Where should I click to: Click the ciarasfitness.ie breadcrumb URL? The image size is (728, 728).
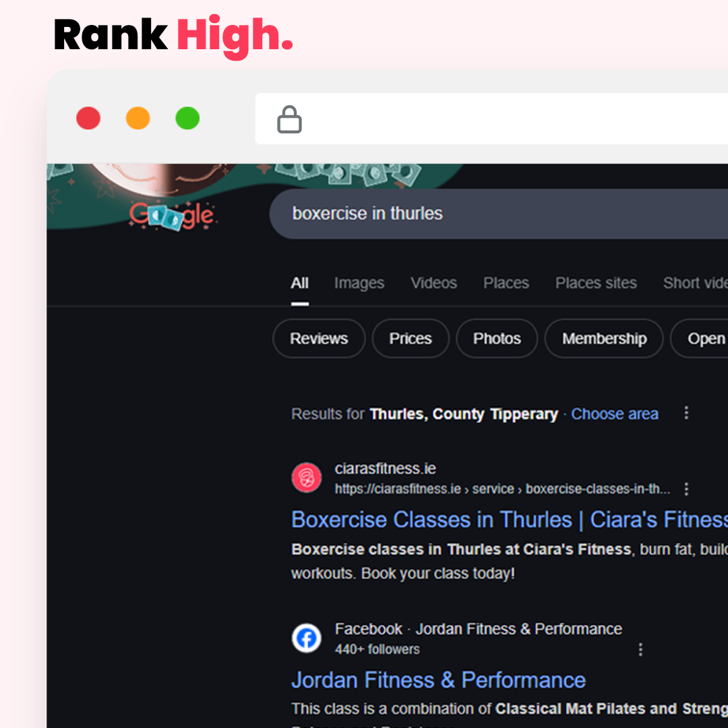[x=502, y=489]
